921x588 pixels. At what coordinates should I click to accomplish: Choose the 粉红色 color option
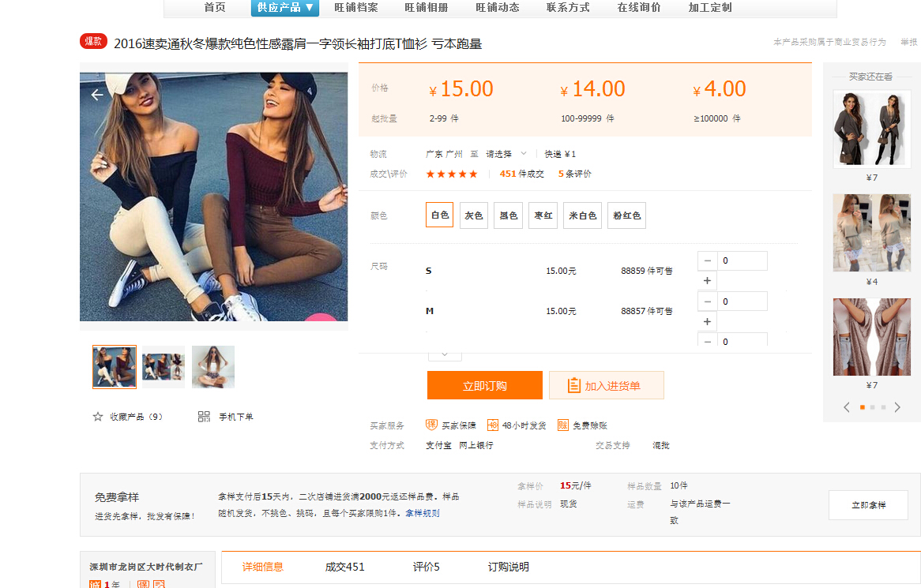(x=626, y=215)
